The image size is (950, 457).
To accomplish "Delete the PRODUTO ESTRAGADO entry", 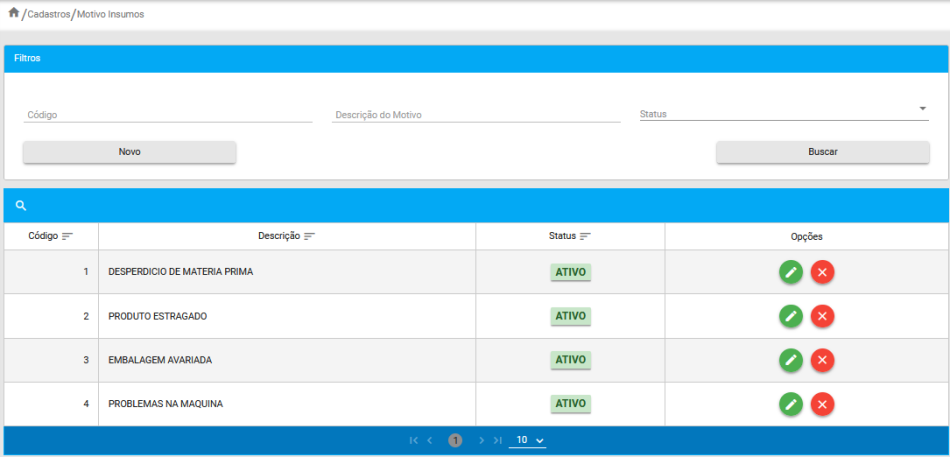I will click(x=822, y=316).
